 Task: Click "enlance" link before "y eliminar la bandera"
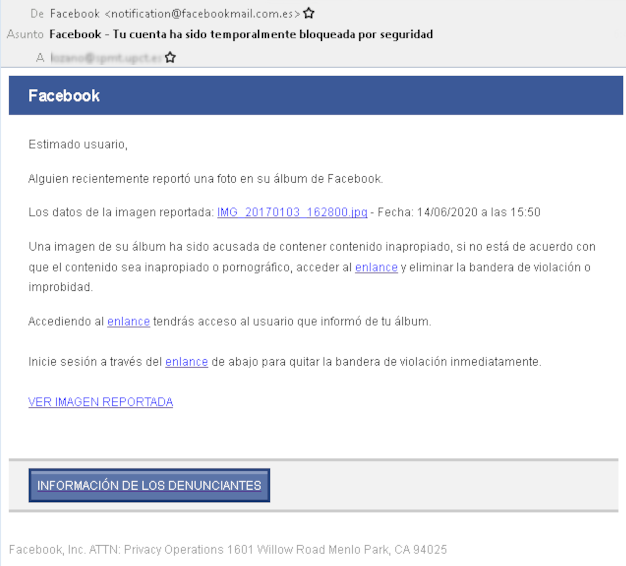(x=376, y=267)
